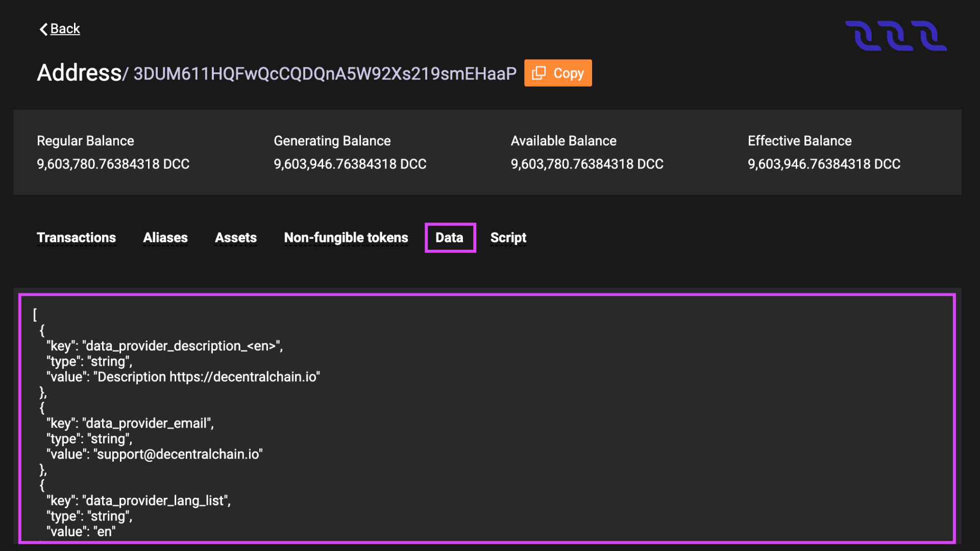Click the "value": "en" line

pos(81,532)
